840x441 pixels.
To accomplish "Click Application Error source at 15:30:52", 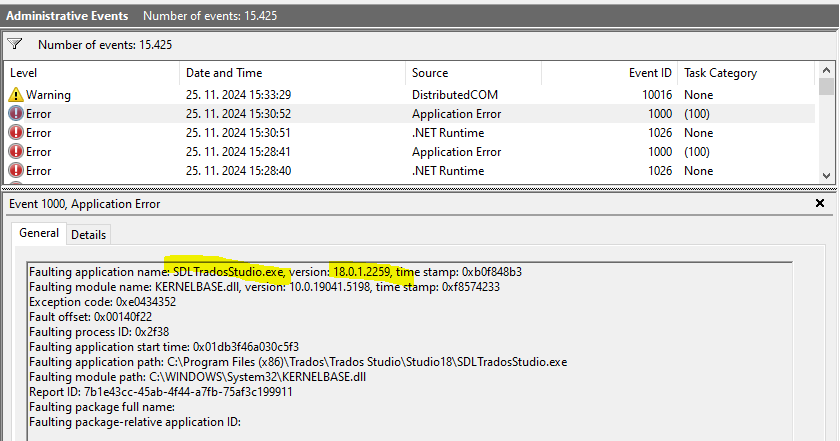I will click(x=456, y=114).
